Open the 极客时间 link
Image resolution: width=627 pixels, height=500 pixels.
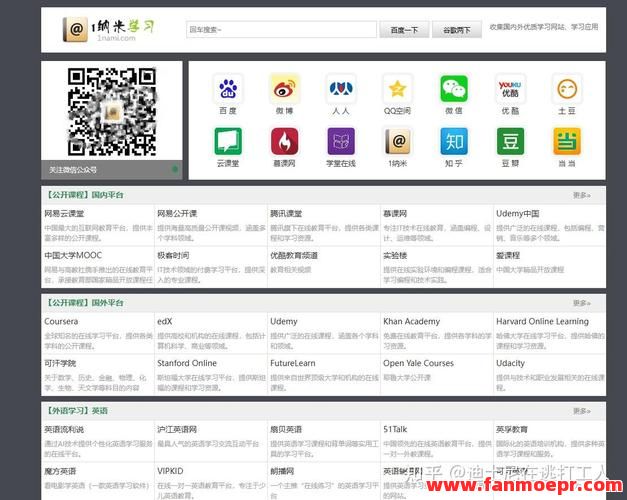(173, 255)
